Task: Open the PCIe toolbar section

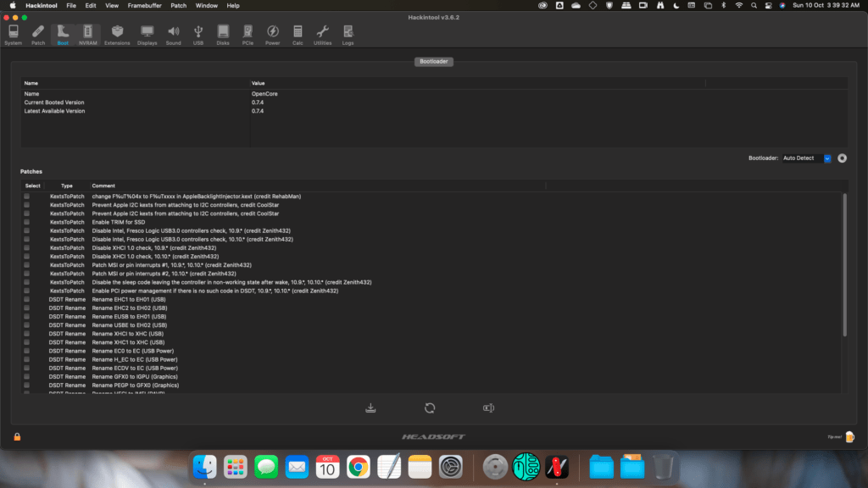Action: coord(248,35)
